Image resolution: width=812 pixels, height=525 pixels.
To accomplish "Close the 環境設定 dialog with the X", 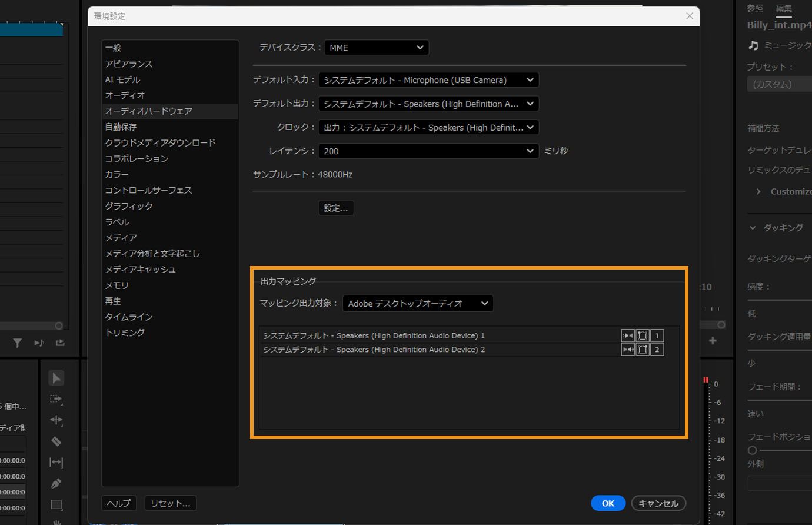I will pos(690,16).
